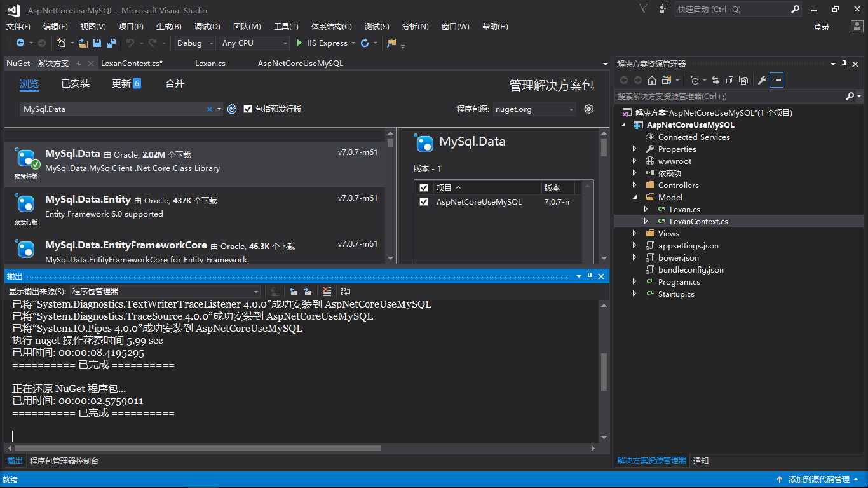Viewport: 868px width, 488px height.
Task: Select the MySql.Data.Entity package row
Action: 194,210
